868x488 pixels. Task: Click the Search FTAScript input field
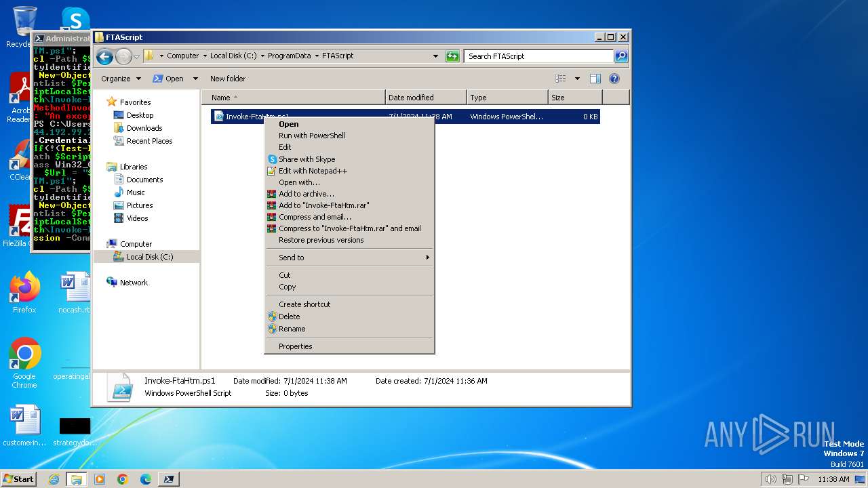click(539, 56)
